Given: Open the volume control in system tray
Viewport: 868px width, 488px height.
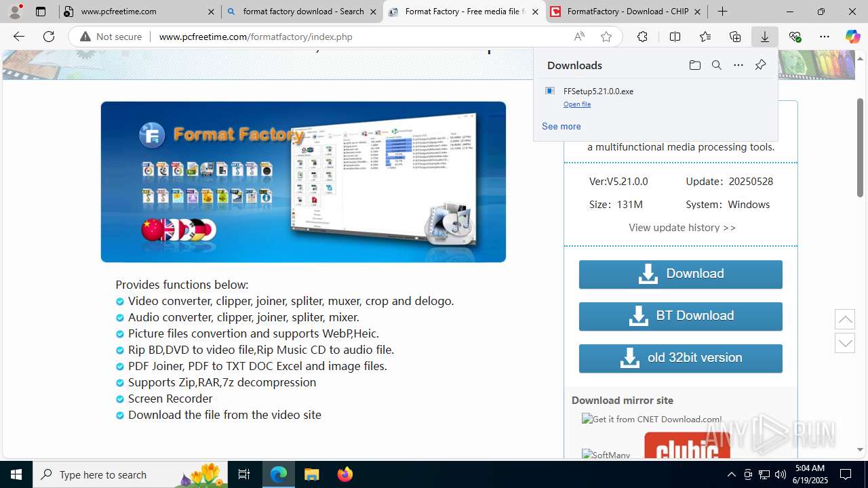Looking at the screenshot, I should [x=781, y=474].
